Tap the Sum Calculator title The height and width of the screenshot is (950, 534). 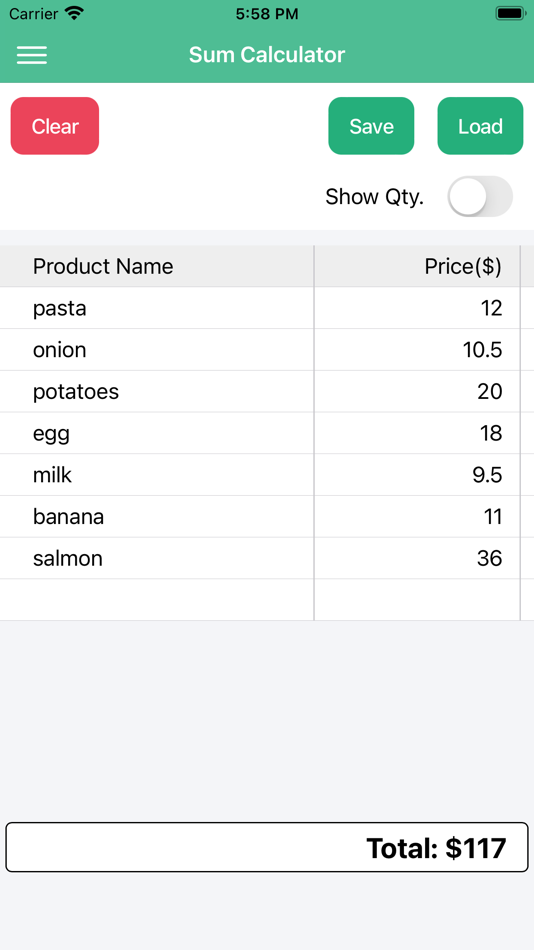tap(267, 55)
